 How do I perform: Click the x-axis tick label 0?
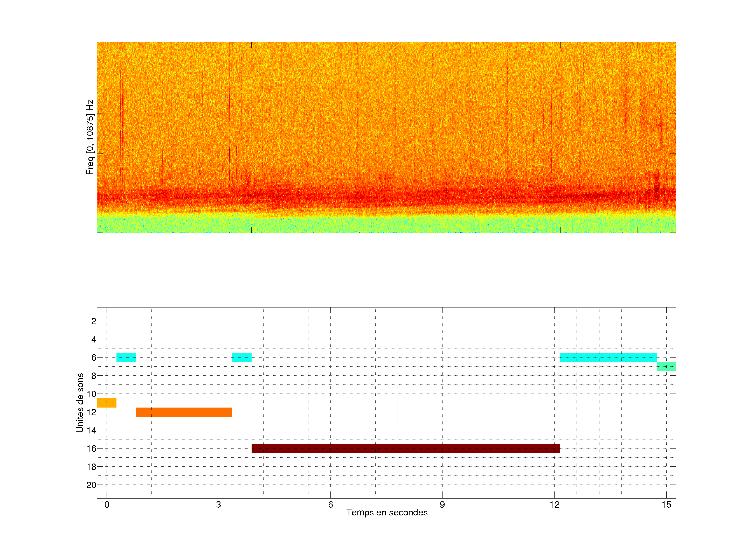coord(107,505)
